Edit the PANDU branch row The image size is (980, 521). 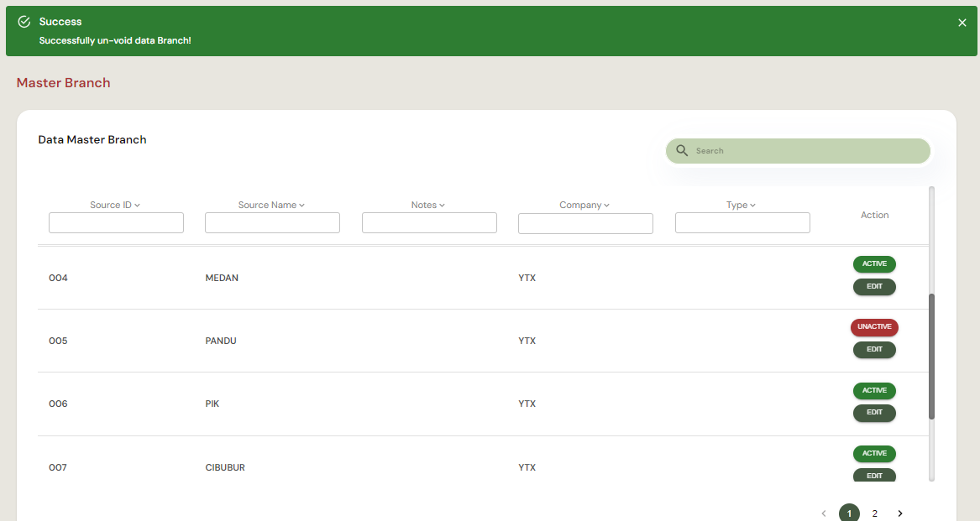[x=874, y=350]
